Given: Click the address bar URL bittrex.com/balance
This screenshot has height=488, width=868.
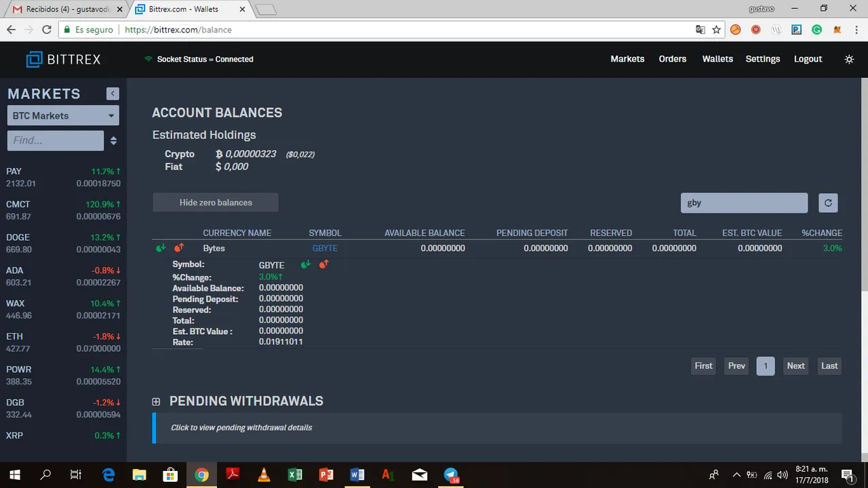Looking at the screenshot, I should (178, 30).
